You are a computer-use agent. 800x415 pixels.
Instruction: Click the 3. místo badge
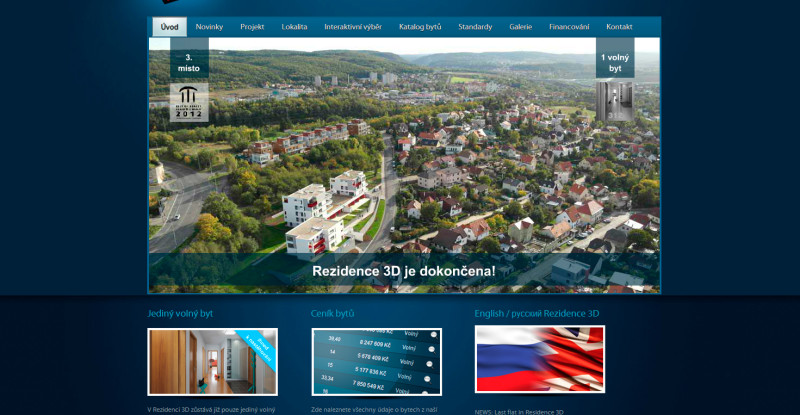(189, 58)
